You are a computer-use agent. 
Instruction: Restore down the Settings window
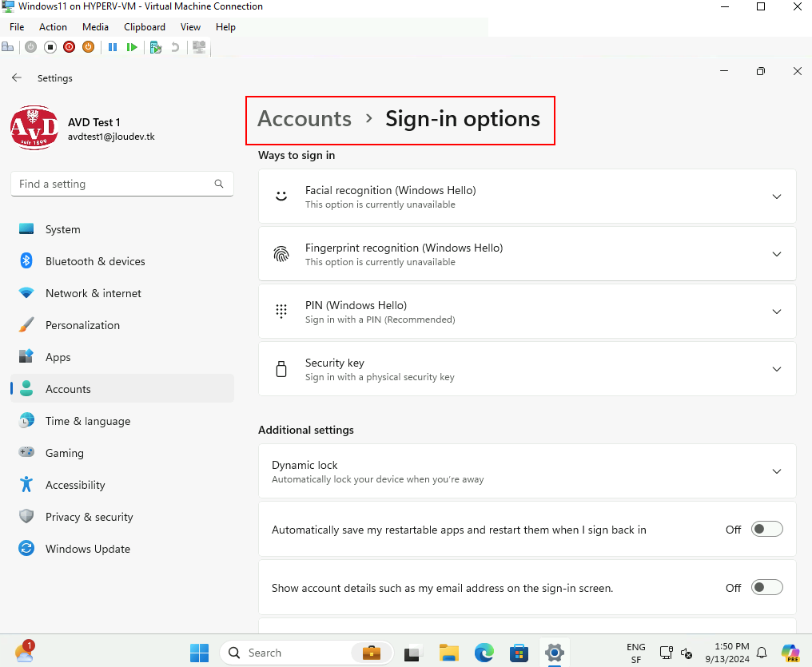click(x=760, y=71)
